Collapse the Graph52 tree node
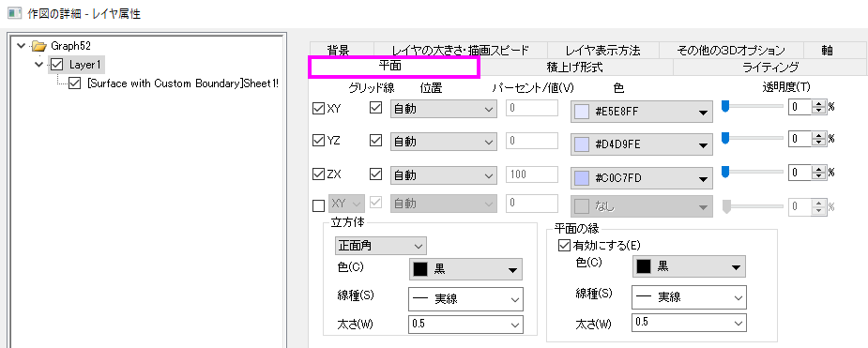 pyautogui.click(x=21, y=45)
